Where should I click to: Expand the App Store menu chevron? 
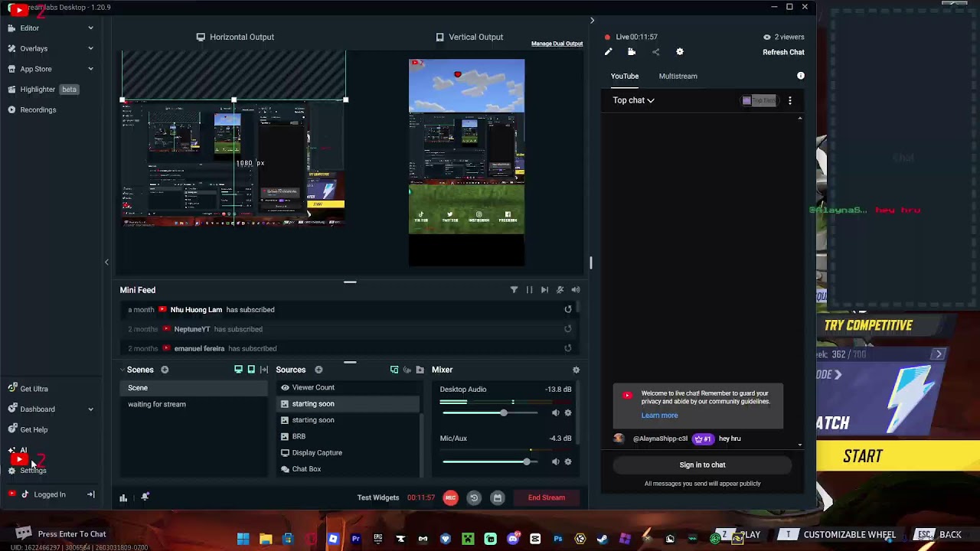pyautogui.click(x=90, y=69)
